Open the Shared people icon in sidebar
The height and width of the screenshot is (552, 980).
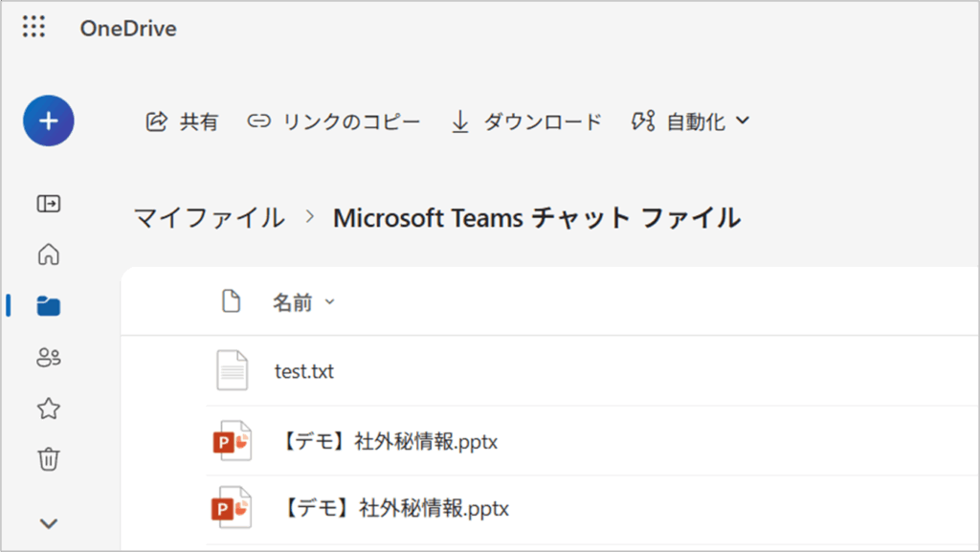tap(49, 357)
